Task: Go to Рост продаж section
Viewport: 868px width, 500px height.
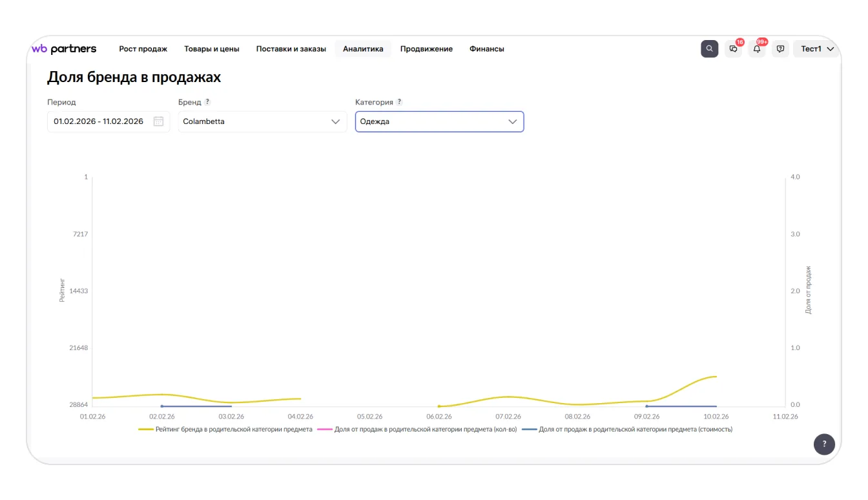Action: click(x=143, y=49)
